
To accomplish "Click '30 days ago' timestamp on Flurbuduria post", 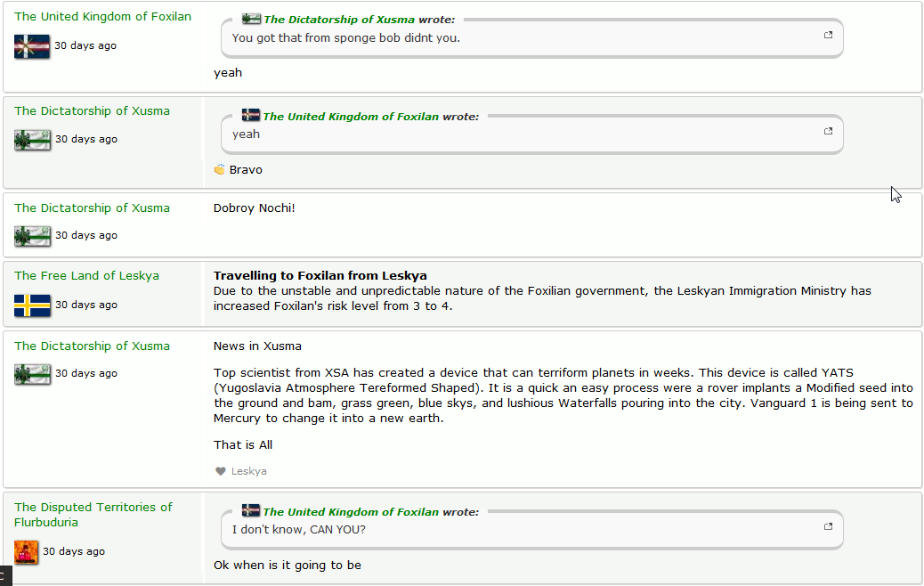I will tap(74, 551).
